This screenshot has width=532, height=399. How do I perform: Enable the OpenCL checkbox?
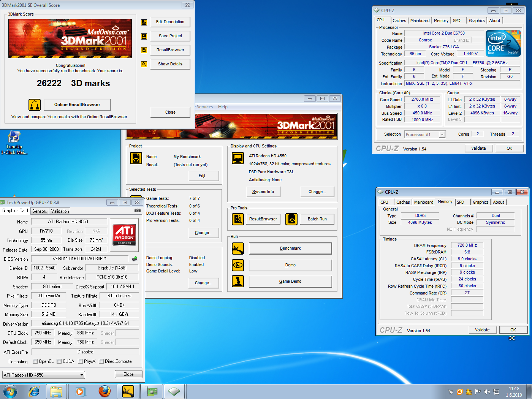(x=35, y=361)
